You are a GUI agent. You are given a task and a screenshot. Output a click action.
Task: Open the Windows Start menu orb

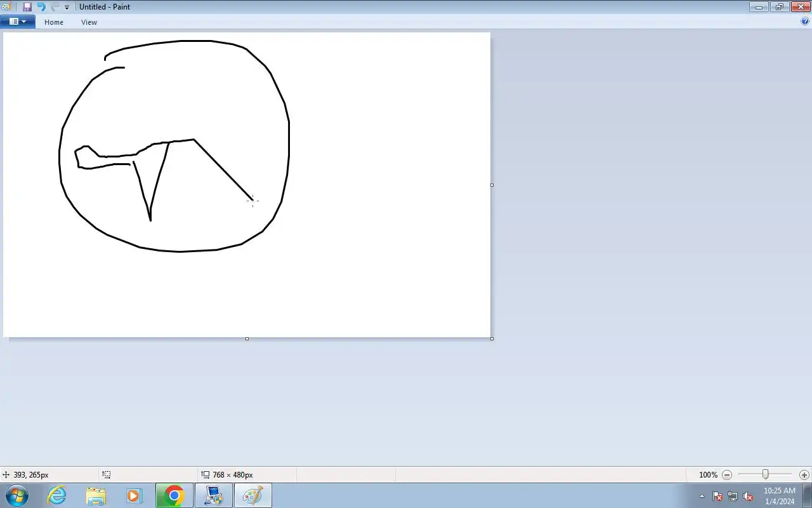click(16, 495)
